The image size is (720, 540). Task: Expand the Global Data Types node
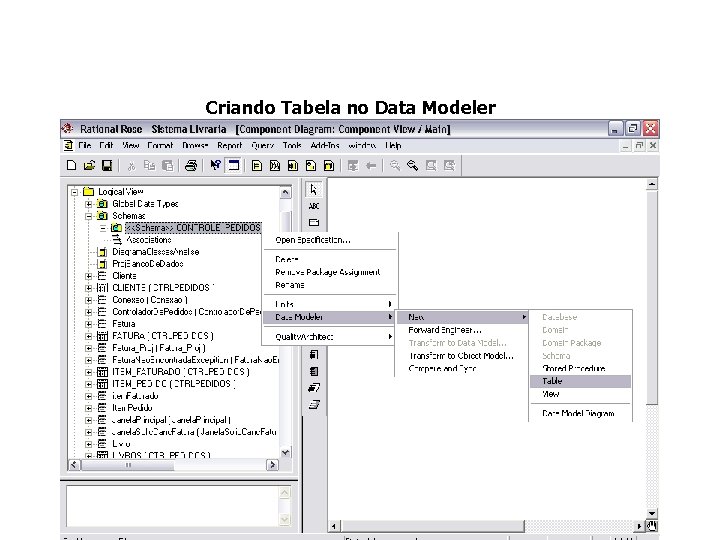point(89,204)
